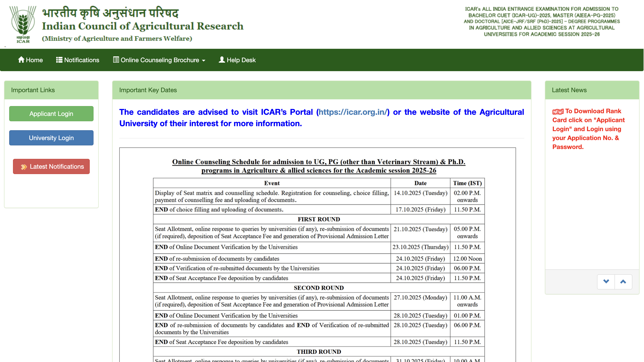644x362 pixels.
Task: Expand Online Counseling Brochure dropdown caret
Action: click(203, 60)
